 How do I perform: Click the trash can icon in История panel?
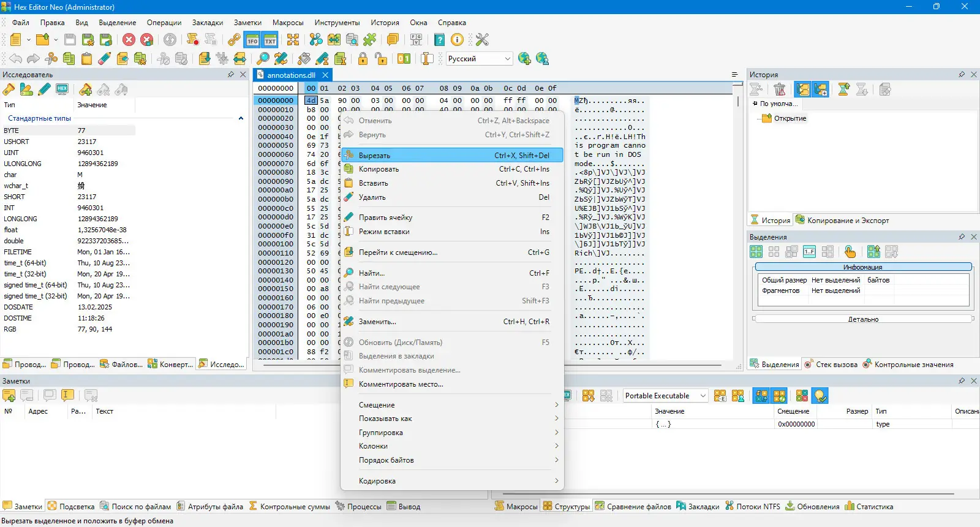point(780,89)
